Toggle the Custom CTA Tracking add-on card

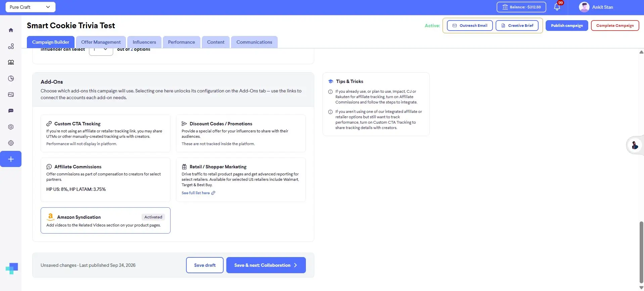pyautogui.click(x=105, y=133)
